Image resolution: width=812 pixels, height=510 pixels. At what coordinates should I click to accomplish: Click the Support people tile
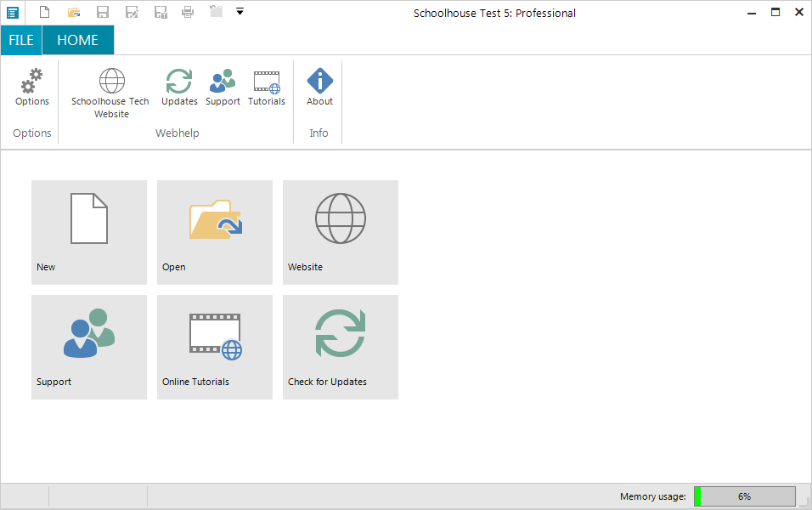click(89, 348)
